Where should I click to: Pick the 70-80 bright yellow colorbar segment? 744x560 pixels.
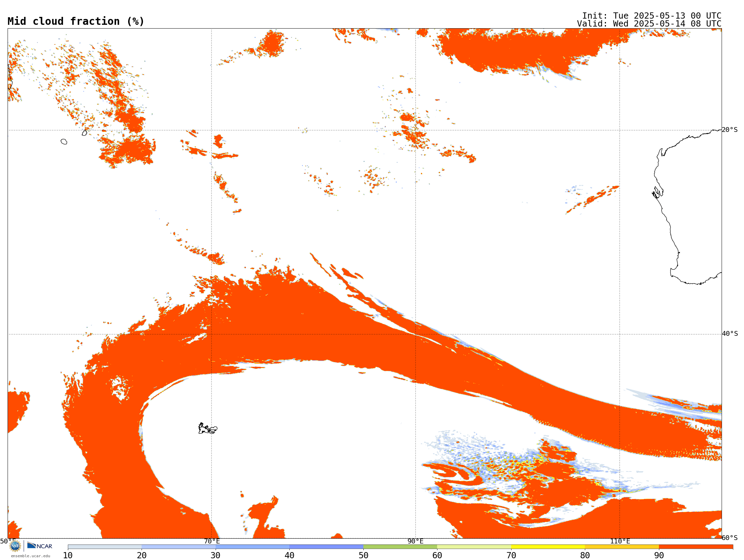(x=548, y=547)
